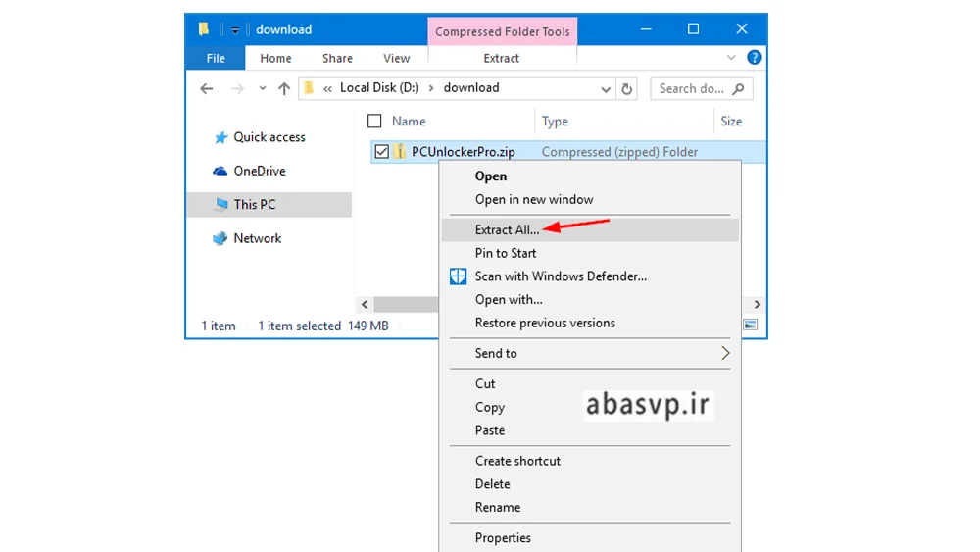Click the refresh button beside address bar
This screenshot has width=980, height=552.
click(x=627, y=89)
